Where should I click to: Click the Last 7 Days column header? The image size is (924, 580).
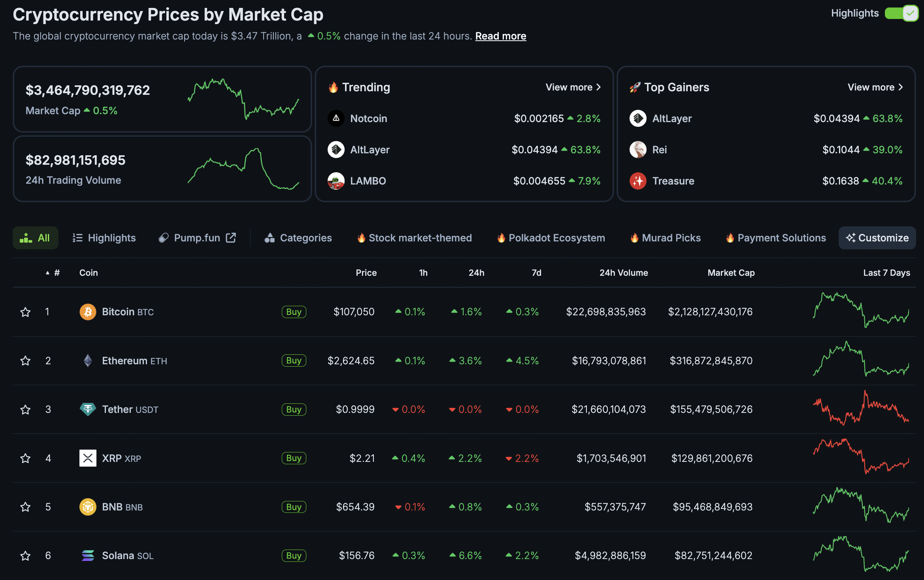pyautogui.click(x=886, y=273)
